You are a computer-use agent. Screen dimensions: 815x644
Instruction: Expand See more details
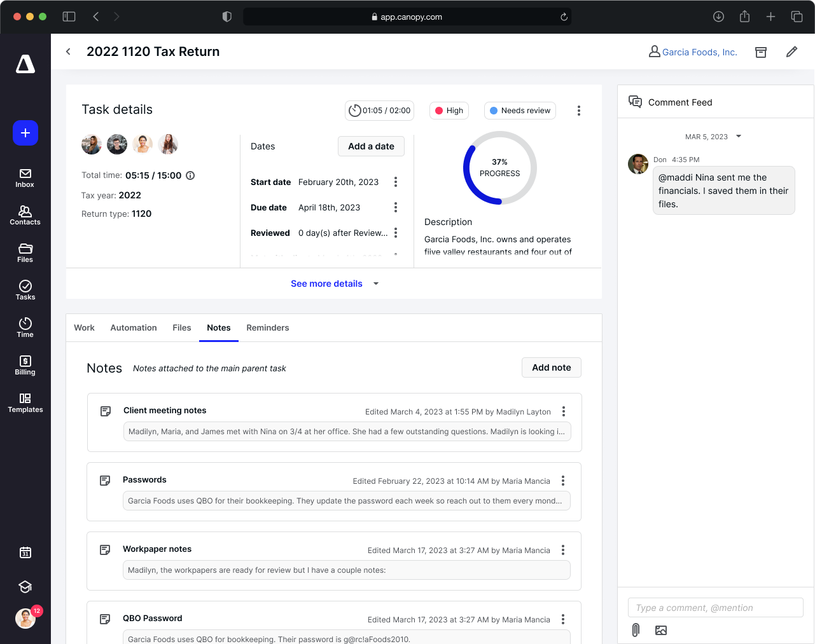[326, 284]
